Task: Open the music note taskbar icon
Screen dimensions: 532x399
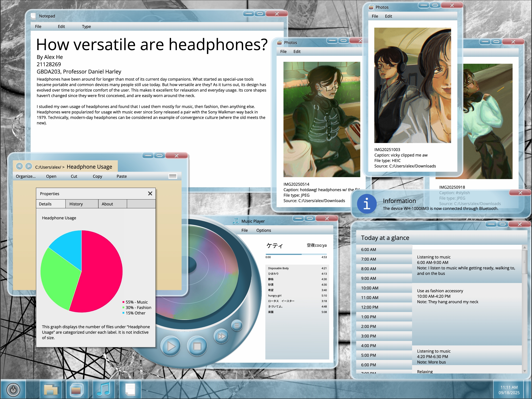Action: [104, 389]
